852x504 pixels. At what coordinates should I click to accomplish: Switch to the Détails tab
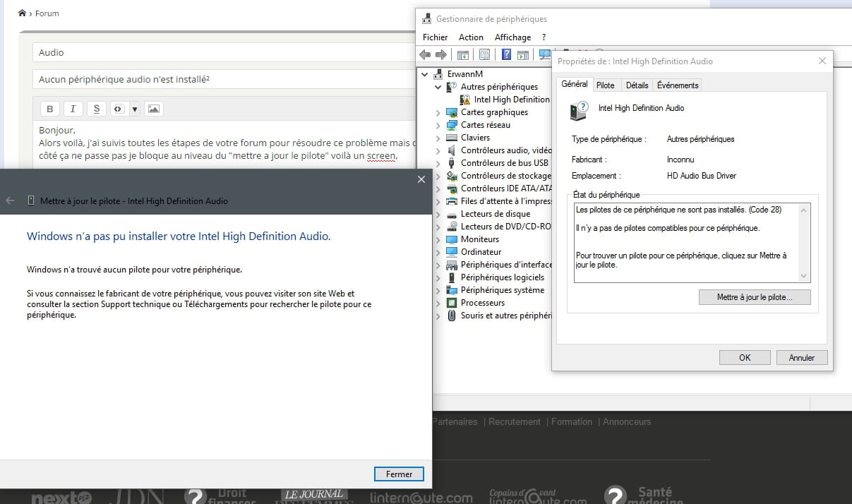click(x=637, y=85)
